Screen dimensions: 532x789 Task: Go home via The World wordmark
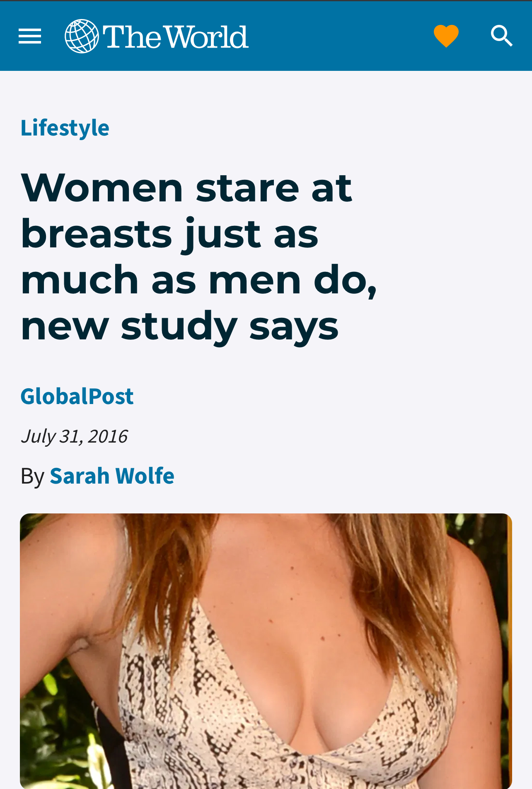coord(176,37)
